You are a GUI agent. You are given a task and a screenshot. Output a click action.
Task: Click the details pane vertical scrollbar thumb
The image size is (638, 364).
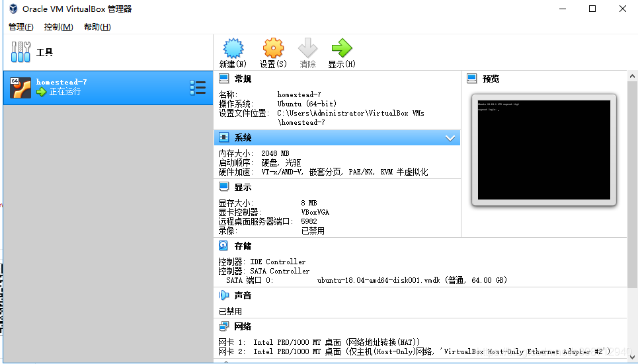click(x=632, y=184)
